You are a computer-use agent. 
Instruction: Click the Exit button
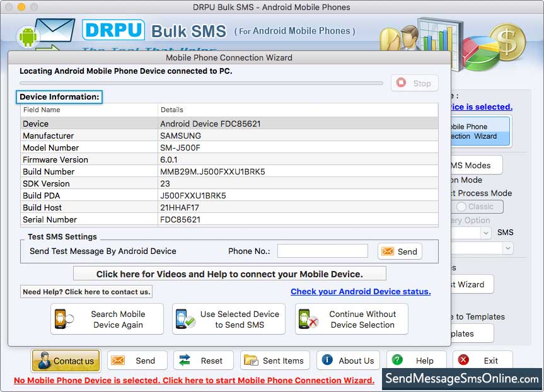[x=483, y=360]
